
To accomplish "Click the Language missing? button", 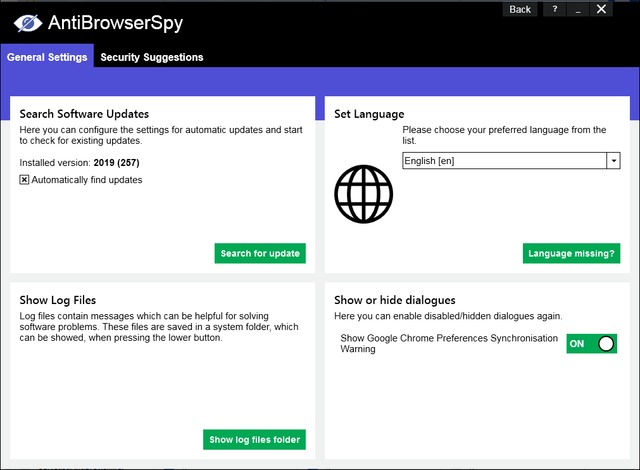I will [571, 254].
